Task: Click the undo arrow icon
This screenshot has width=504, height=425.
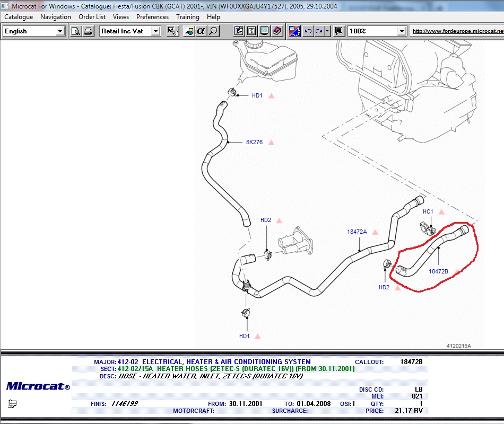Action: pyautogui.click(x=308, y=31)
